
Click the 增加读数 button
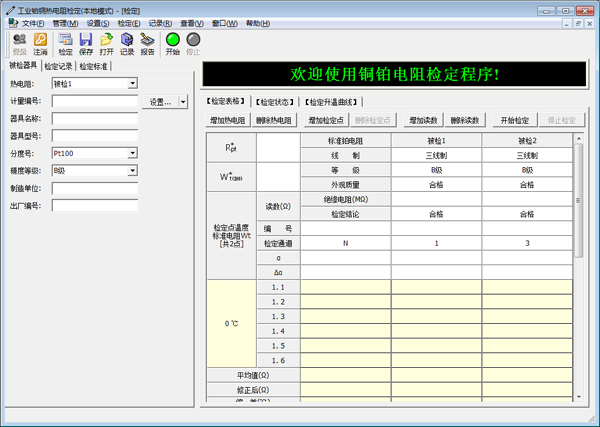click(423, 120)
